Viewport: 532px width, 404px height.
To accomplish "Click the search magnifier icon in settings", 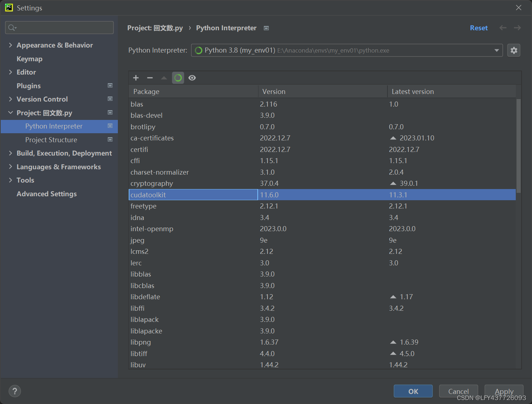I will click(12, 28).
